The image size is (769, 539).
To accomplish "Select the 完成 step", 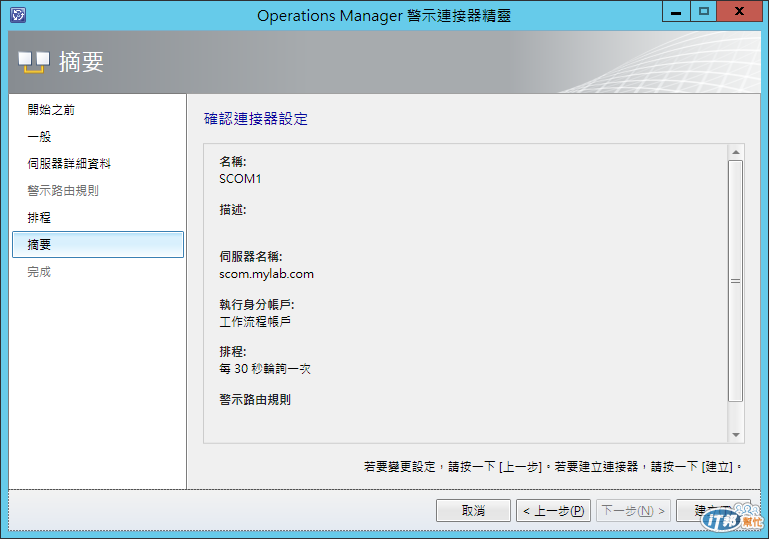I will (39, 272).
